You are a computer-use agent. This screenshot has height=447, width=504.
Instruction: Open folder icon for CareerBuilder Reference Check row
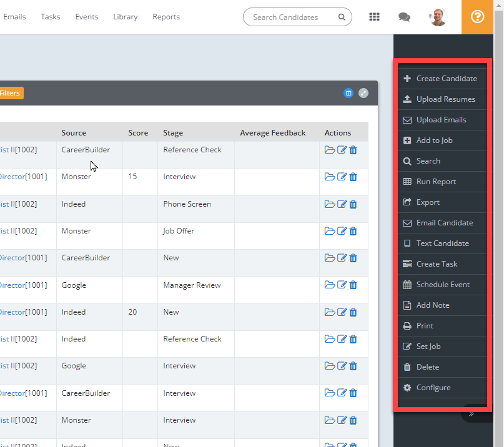point(330,150)
